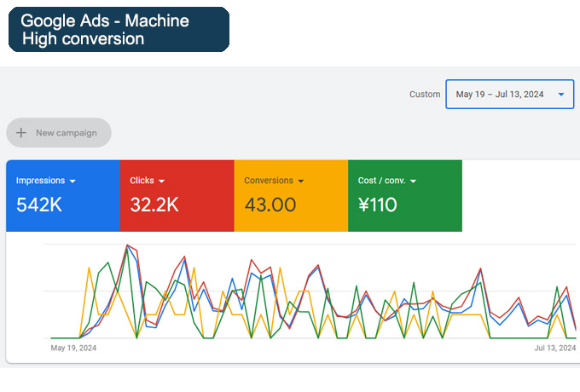Click the Custom label next to date range
The height and width of the screenshot is (392, 580).
point(425,95)
